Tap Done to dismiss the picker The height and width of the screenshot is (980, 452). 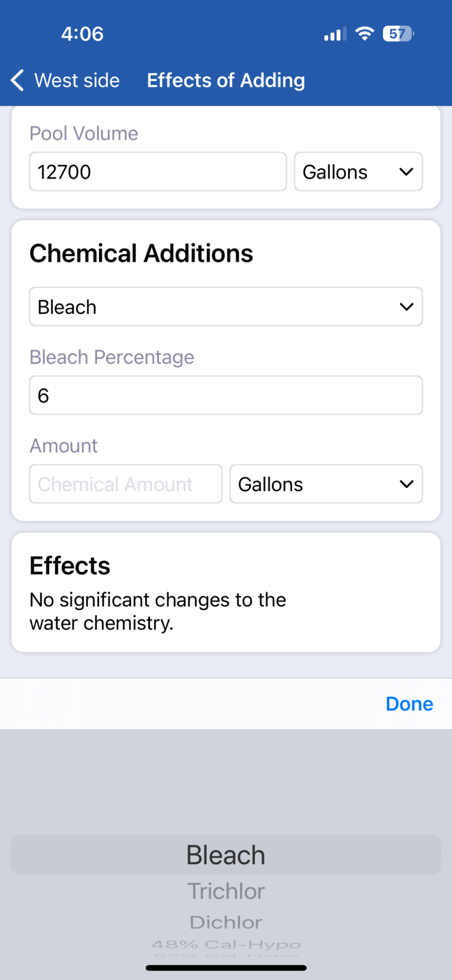[x=409, y=704]
